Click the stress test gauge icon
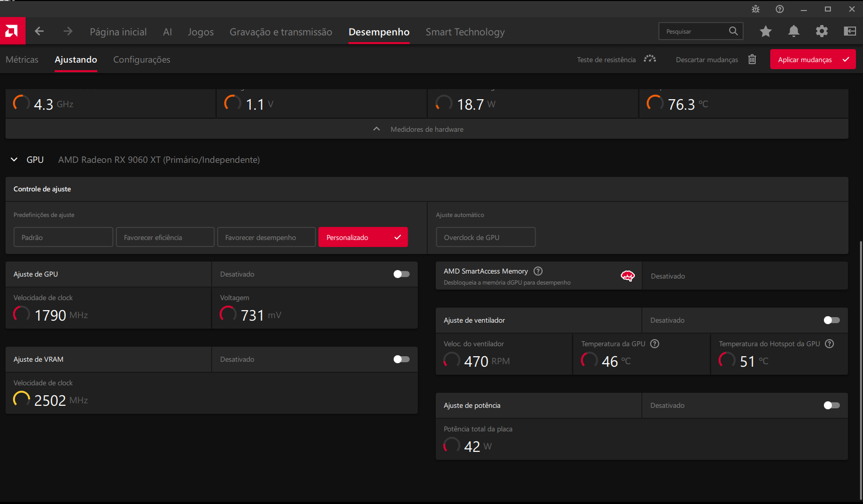The height and width of the screenshot is (504, 863). click(650, 59)
